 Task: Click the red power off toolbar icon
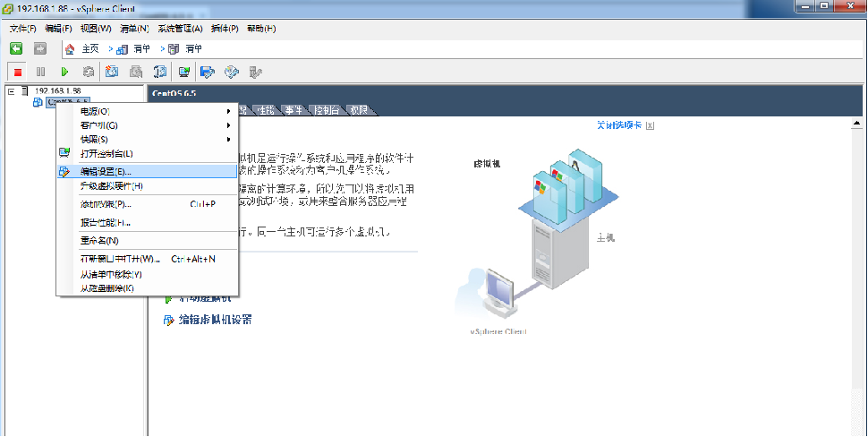tap(18, 72)
